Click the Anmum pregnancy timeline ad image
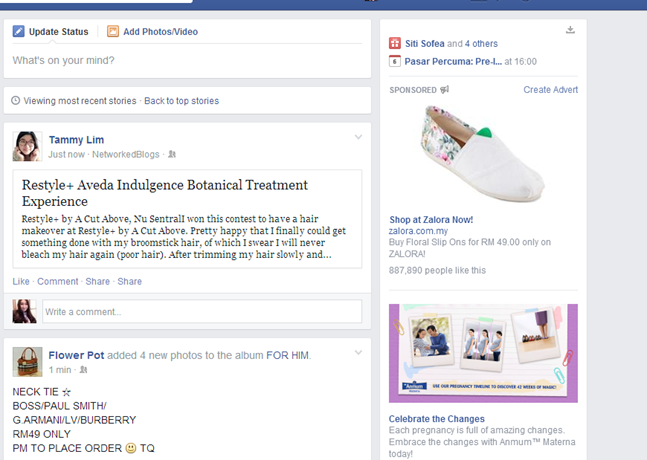 [x=483, y=353]
